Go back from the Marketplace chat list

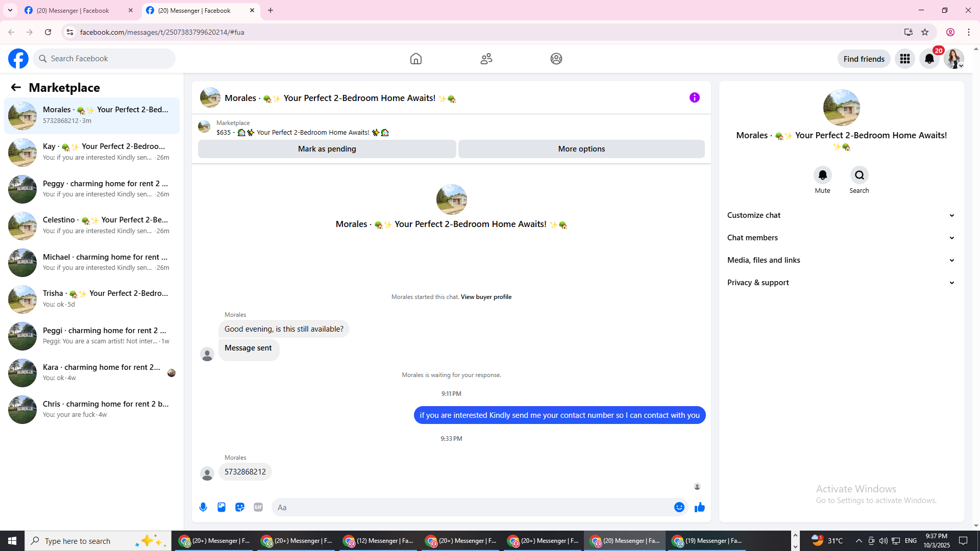coord(16,87)
